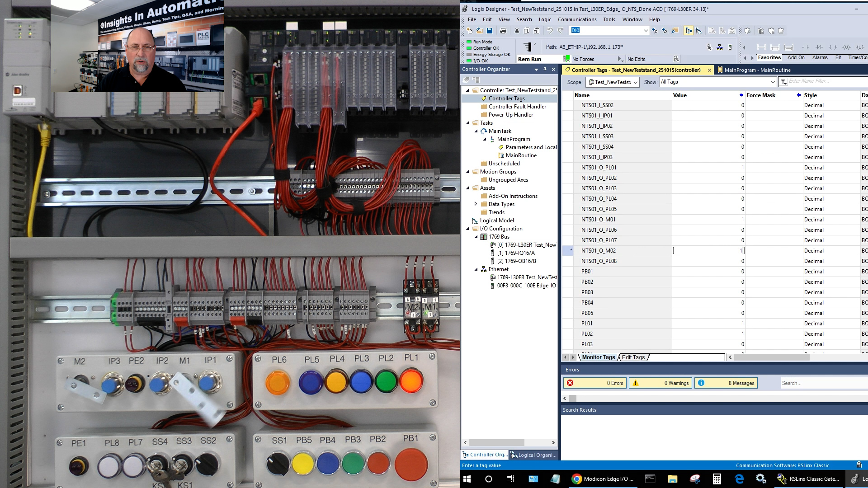868x488 pixels.
Task: Toggle the 0 Warnings filter button
Action: coord(660,383)
